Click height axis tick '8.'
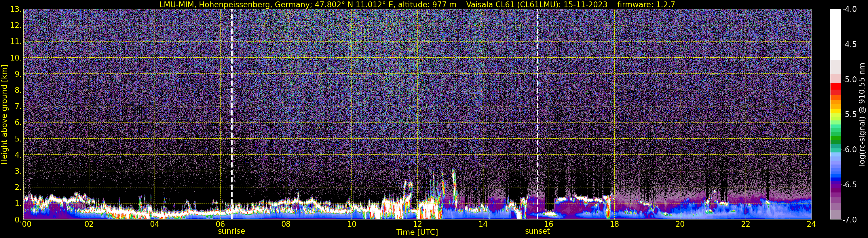Screen dimensions: 868x238 [18, 90]
